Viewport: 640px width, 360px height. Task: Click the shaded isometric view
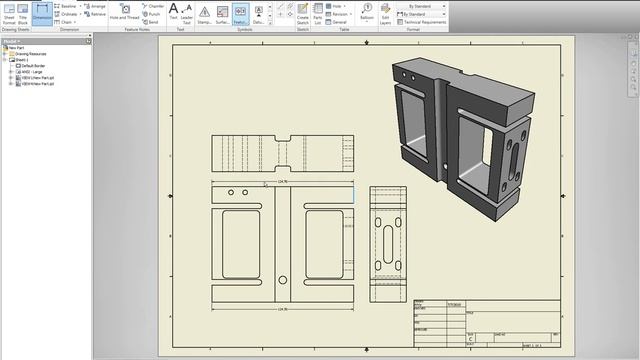[463, 139]
